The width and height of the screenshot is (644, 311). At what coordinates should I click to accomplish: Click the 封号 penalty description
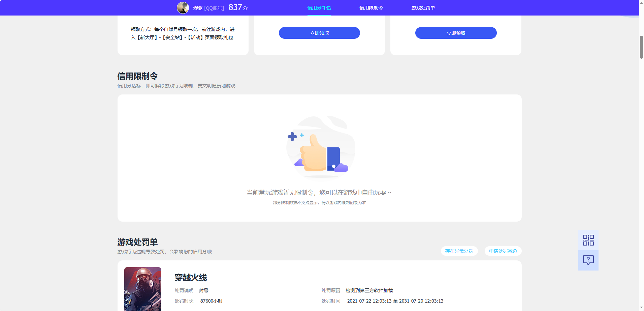coord(203,290)
